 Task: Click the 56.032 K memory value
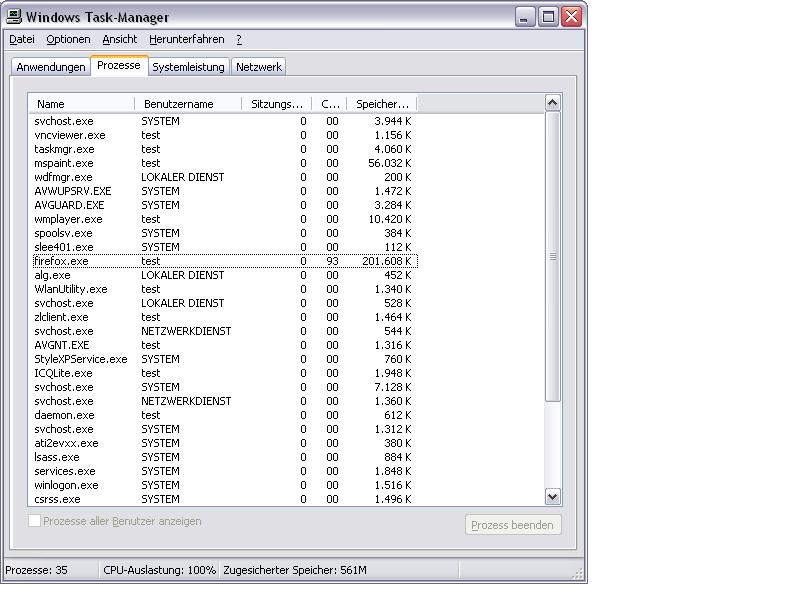click(x=389, y=163)
